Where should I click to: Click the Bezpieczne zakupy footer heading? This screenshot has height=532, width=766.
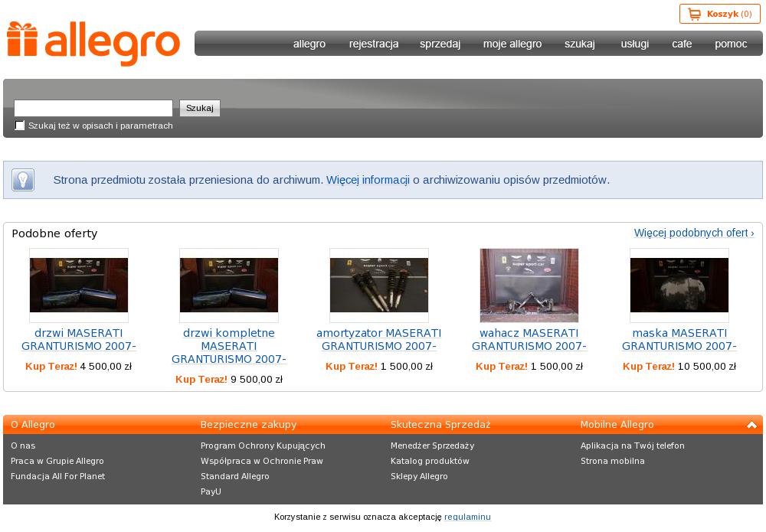pos(249,425)
